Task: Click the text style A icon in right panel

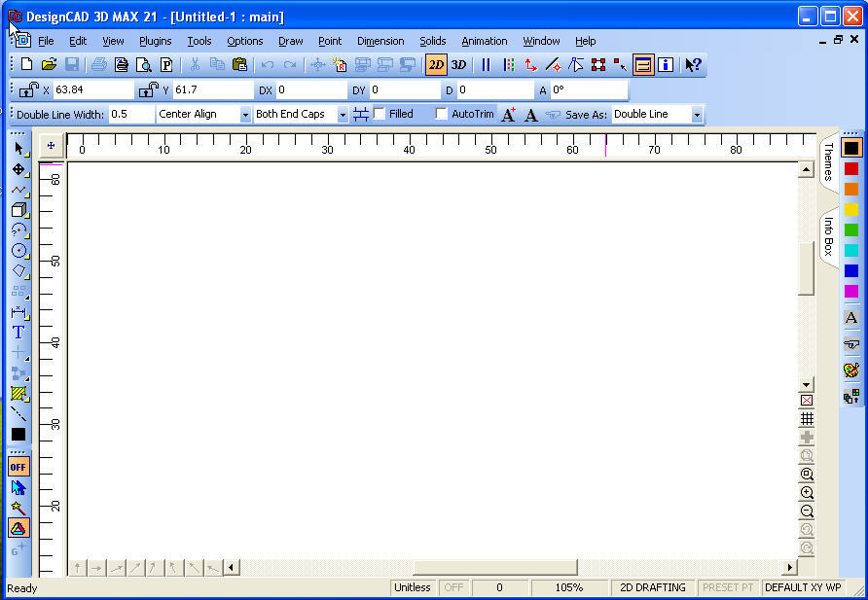Action: pyautogui.click(x=851, y=318)
